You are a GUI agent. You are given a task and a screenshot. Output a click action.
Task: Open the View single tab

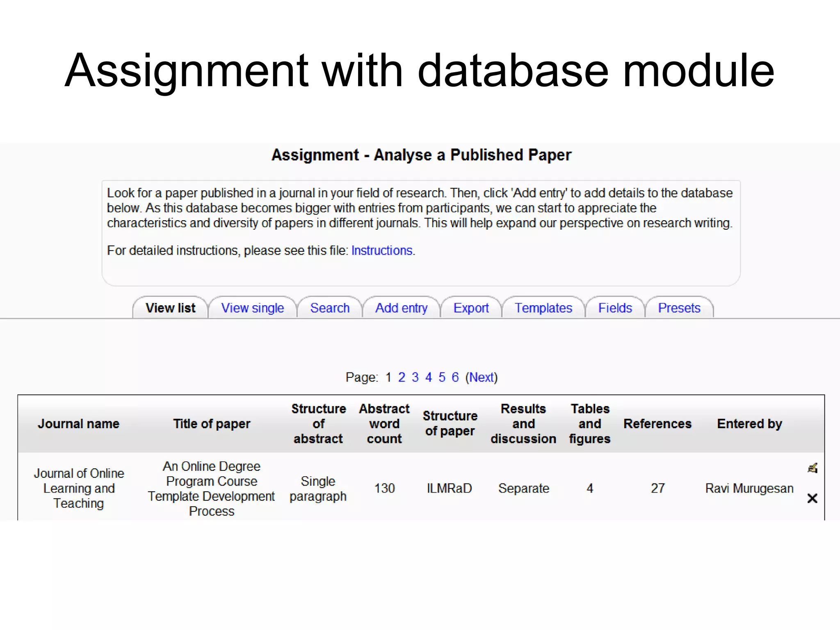click(x=252, y=308)
